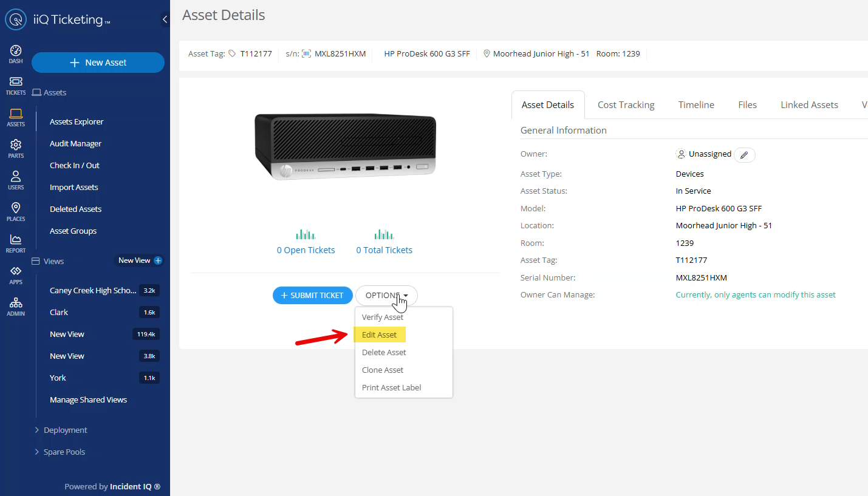The image size is (868, 496).
Task: Open the Users sidebar icon
Action: point(16,179)
